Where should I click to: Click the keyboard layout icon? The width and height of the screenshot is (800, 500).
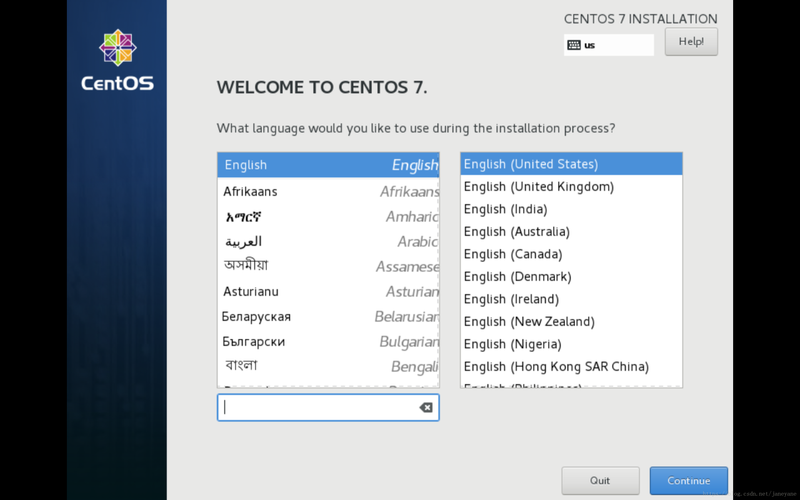click(573, 45)
